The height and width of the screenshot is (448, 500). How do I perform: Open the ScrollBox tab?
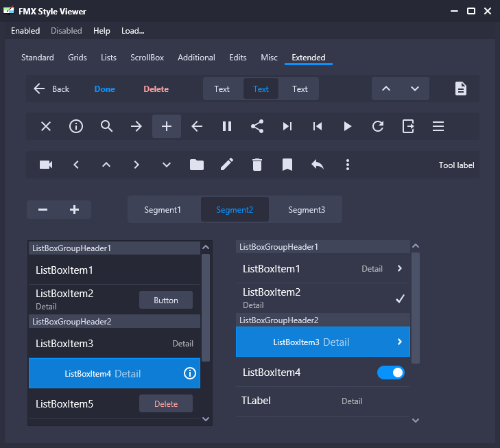(x=147, y=58)
